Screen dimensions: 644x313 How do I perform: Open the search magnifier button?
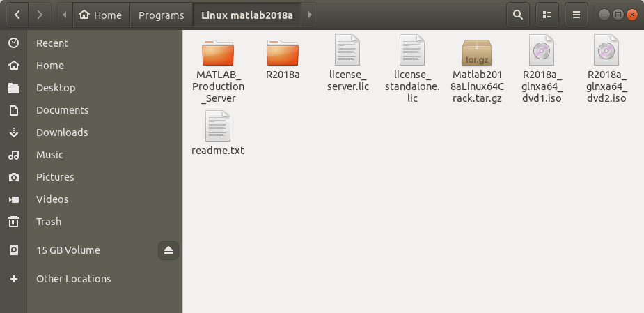click(x=518, y=15)
